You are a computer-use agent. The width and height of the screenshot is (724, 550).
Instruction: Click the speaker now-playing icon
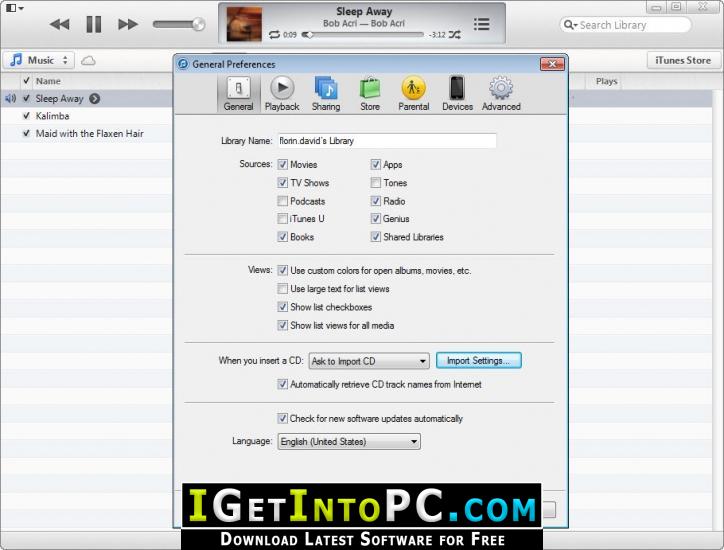(x=11, y=98)
